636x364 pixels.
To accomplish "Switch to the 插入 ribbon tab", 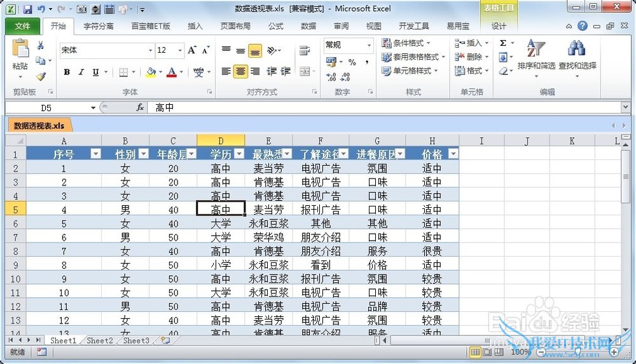I will (x=195, y=26).
